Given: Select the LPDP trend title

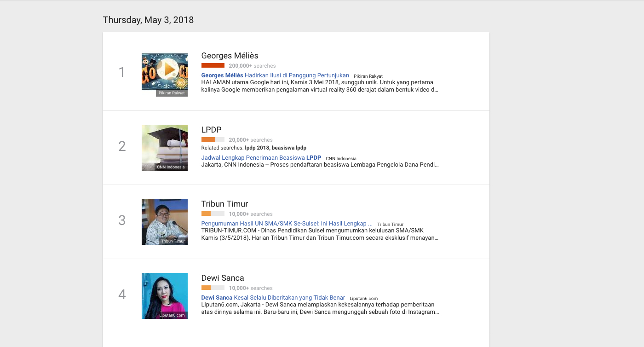Looking at the screenshot, I should coord(211,130).
